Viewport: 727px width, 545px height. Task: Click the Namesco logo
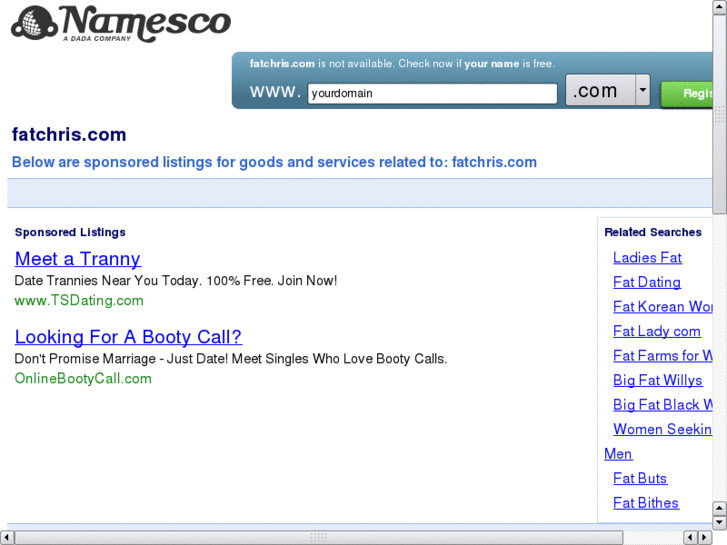tap(121, 23)
